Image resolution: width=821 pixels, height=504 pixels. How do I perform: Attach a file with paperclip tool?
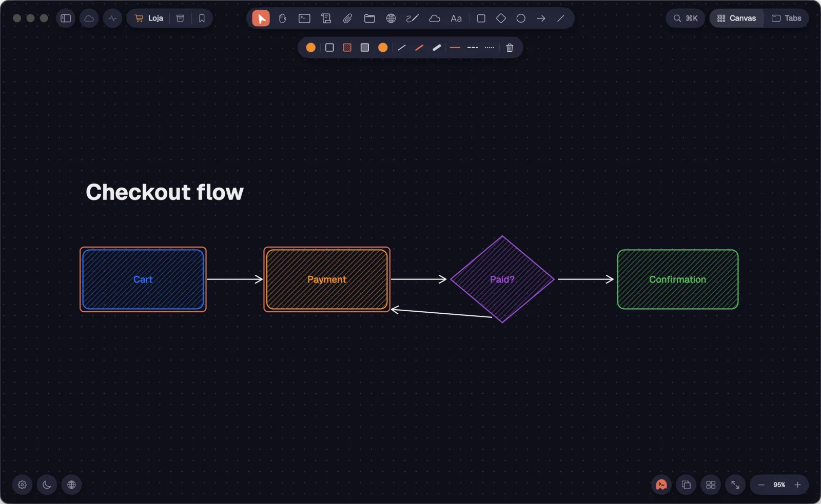[348, 18]
